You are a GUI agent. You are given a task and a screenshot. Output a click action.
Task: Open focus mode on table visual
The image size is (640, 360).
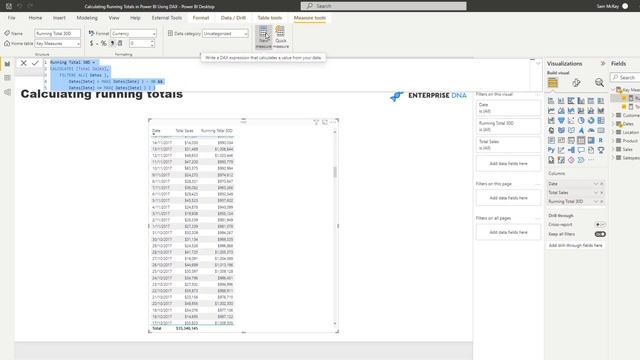click(x=324, y=122)
